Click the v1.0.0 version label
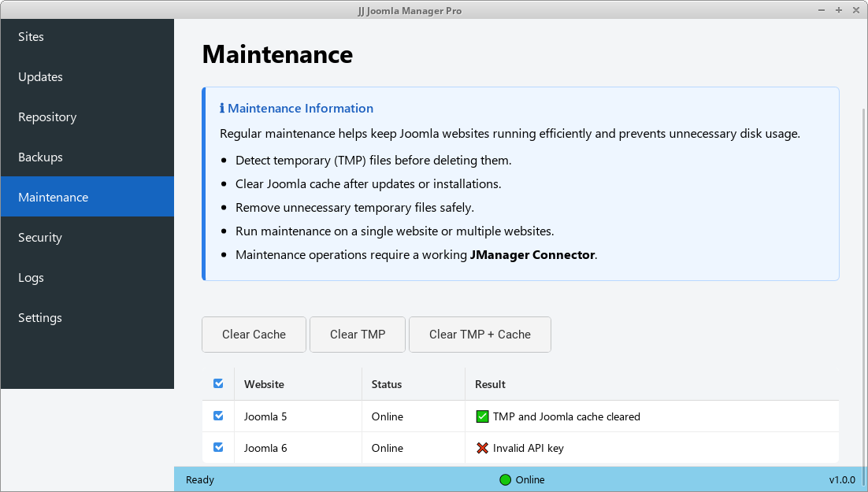868x492 pixels. [842, 480]
